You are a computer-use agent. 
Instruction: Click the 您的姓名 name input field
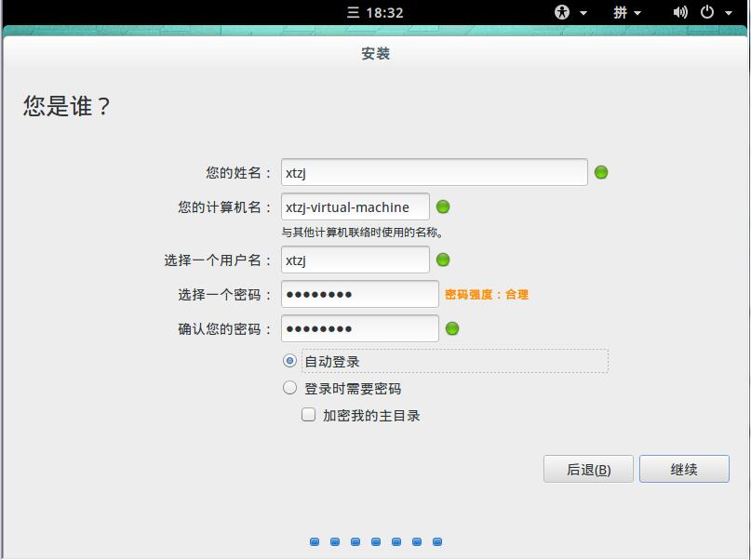[x=434, y=172]
